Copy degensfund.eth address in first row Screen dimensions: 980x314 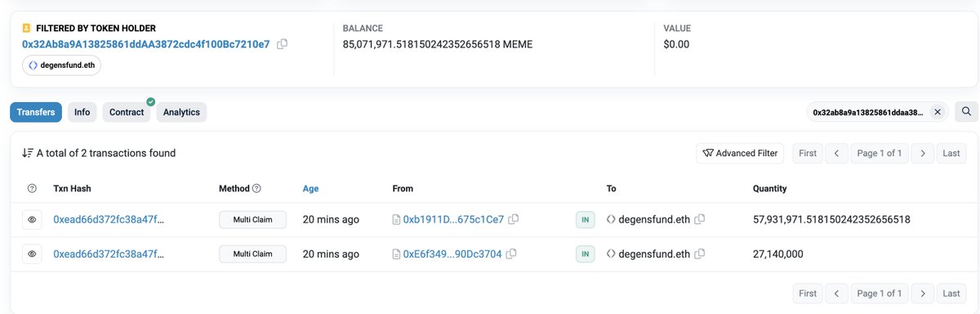point(699,219)
